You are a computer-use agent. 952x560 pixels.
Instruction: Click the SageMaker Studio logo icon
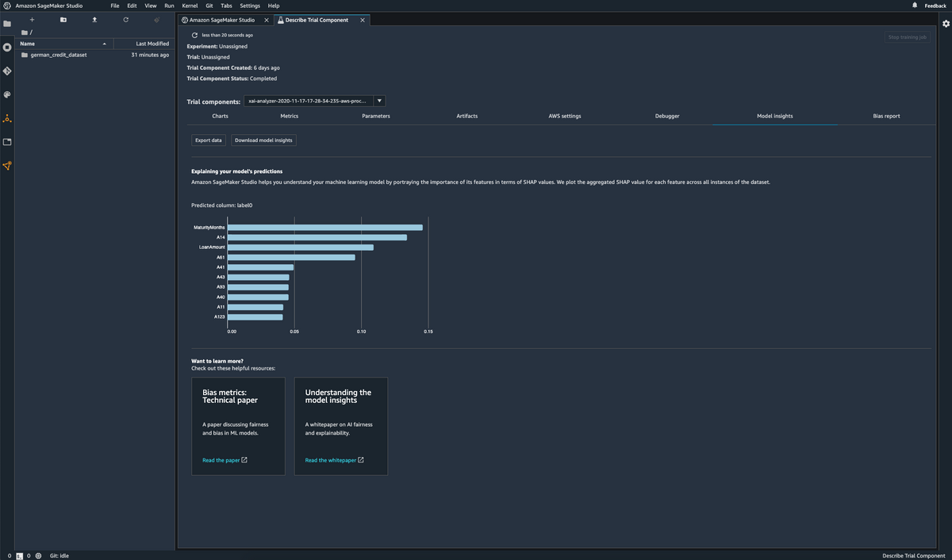click(x=7, y=6)
